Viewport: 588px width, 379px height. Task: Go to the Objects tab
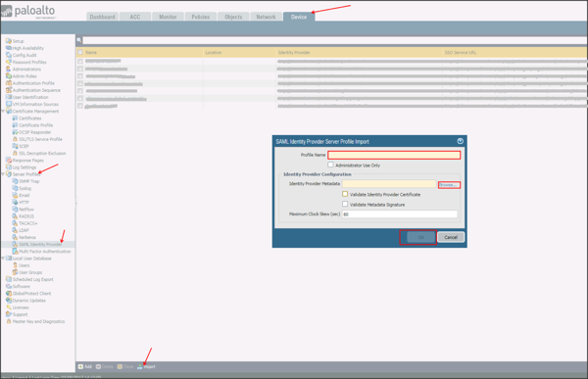(x=233, y=17)
